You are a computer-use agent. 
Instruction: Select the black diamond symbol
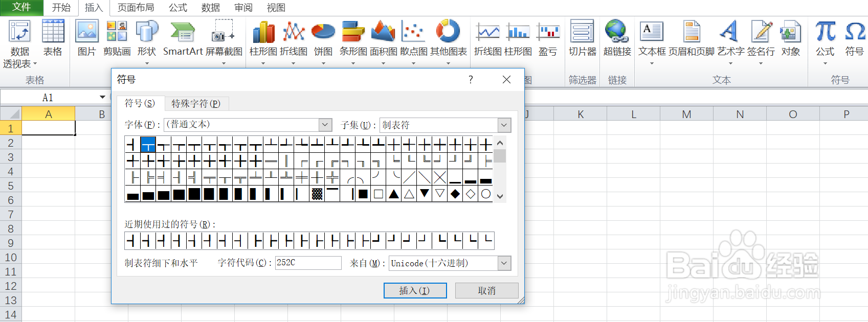455,194
